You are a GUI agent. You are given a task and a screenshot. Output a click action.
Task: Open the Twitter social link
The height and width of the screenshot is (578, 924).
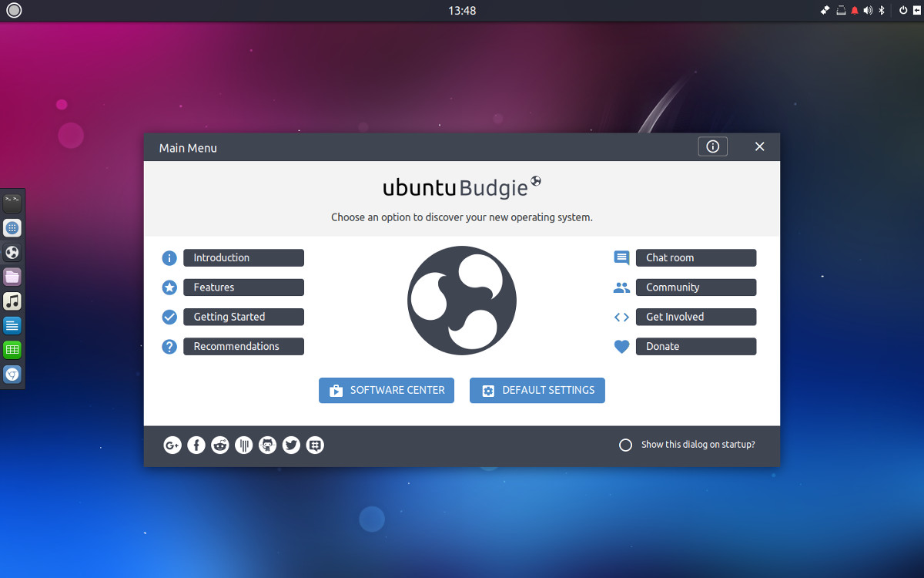point(291,445)
